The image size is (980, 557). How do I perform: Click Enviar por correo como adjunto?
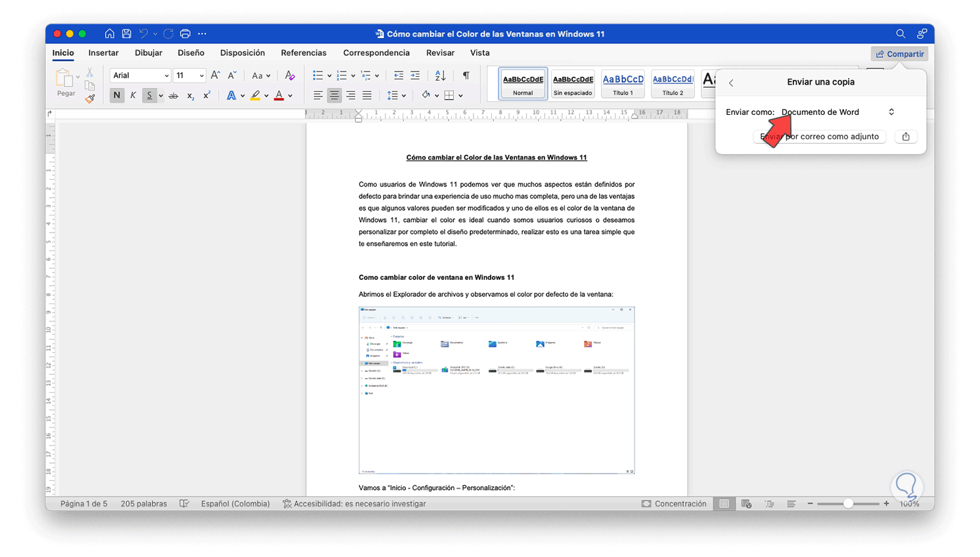click(819, 137)
